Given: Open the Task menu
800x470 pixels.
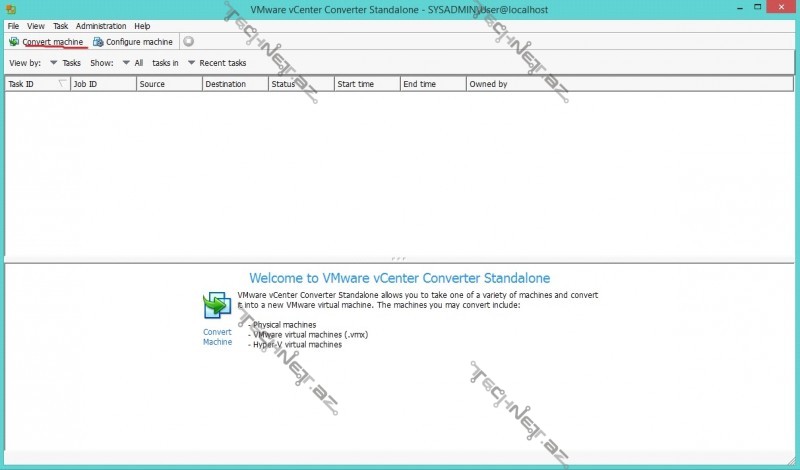Looking at the screenshot, I should pos(61,26).
